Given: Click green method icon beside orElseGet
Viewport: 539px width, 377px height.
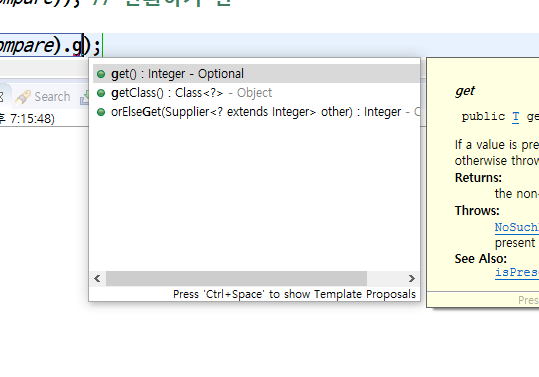Looking at the screenshot, I should pyautogui.click(x=101, y=112).
